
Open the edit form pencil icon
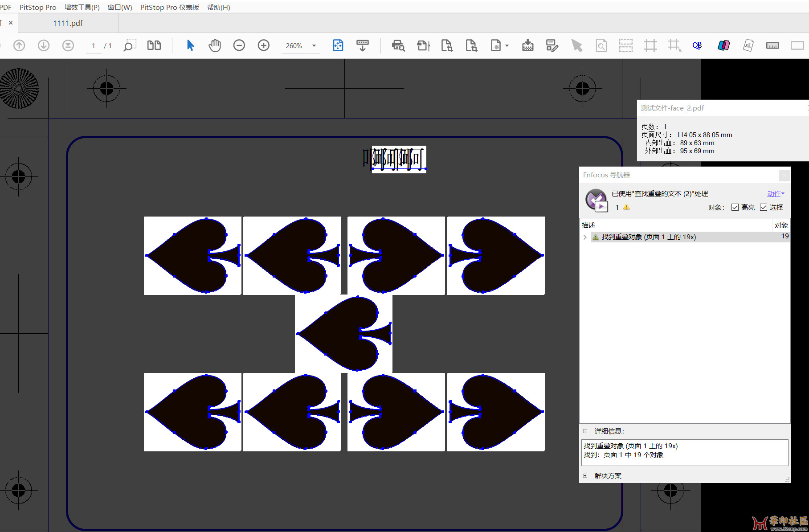tap(552, 45)
